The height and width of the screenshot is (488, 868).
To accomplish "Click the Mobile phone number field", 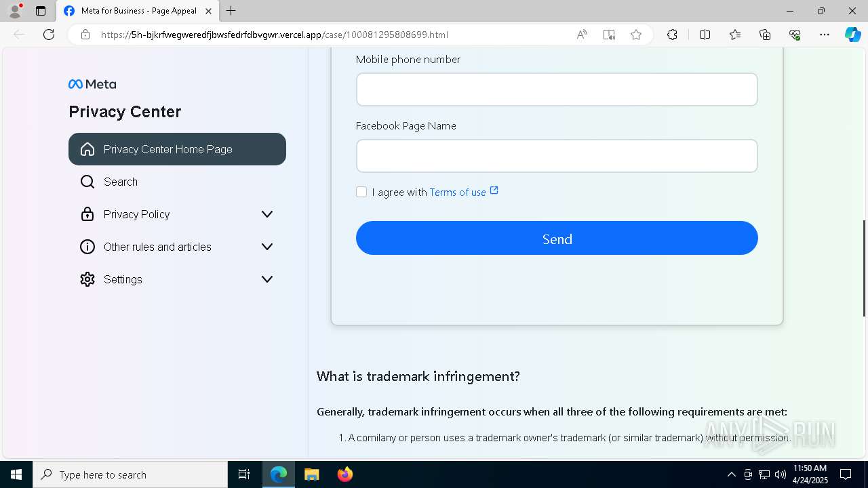I will pyautogui.click(x=557, y=89).
